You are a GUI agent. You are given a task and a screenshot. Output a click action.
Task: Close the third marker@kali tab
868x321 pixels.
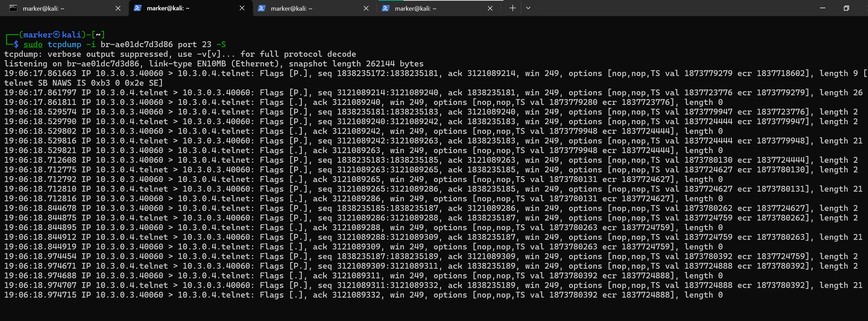coord(366,8)
